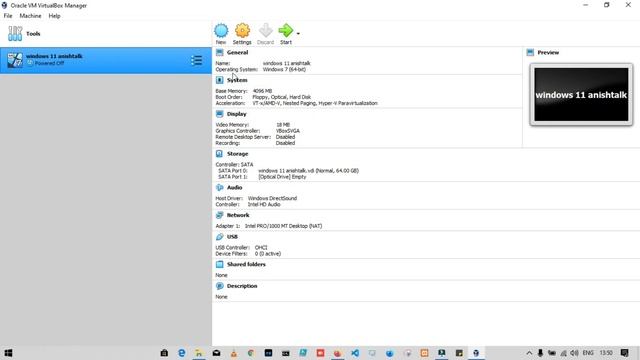Click the Preview panel icon

530,52
